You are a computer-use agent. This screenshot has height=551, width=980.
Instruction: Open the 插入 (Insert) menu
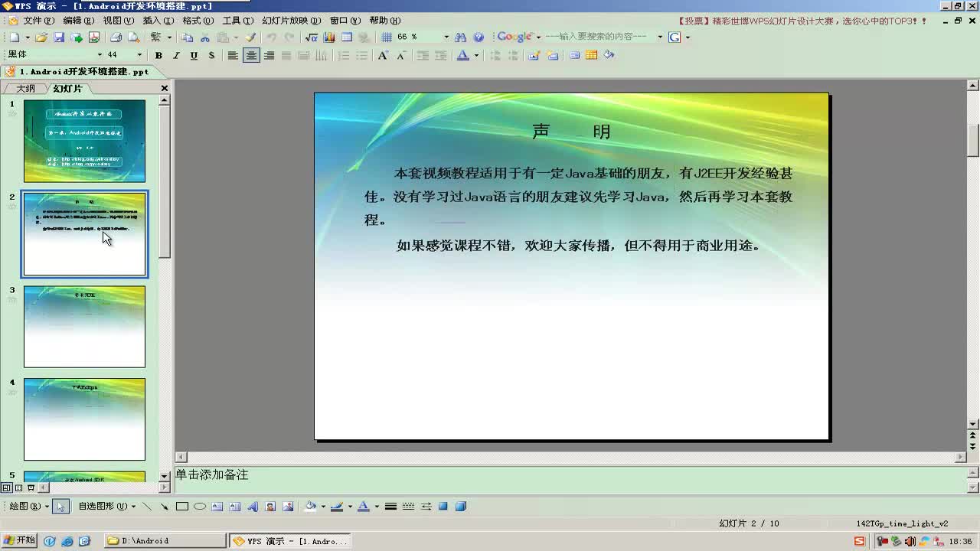[158, 21]
